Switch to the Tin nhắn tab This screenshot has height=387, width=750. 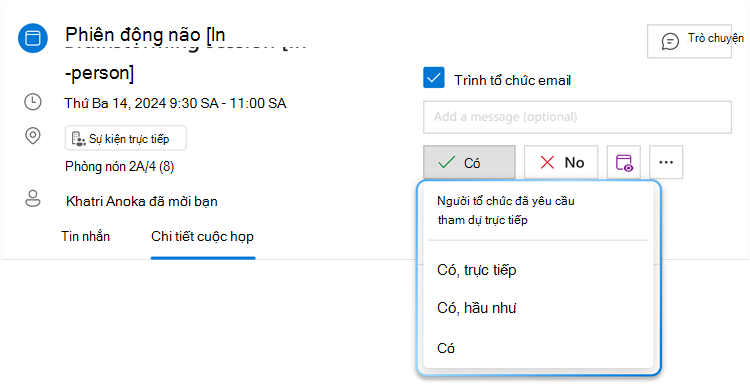coord(86,236)
